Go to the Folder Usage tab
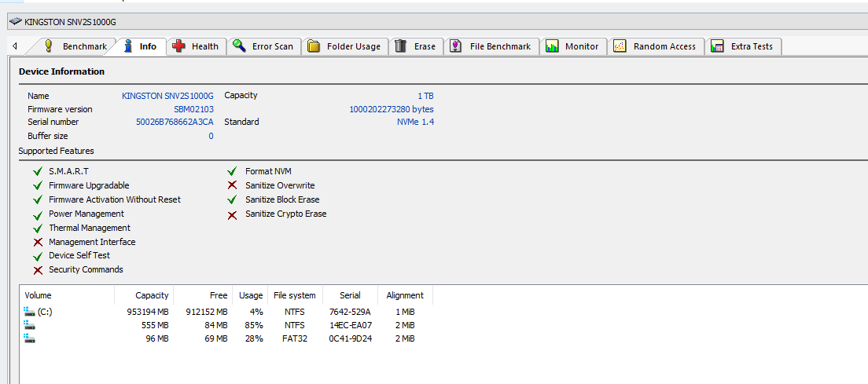The height and width of the screenshot is (384, 868). 344,46
